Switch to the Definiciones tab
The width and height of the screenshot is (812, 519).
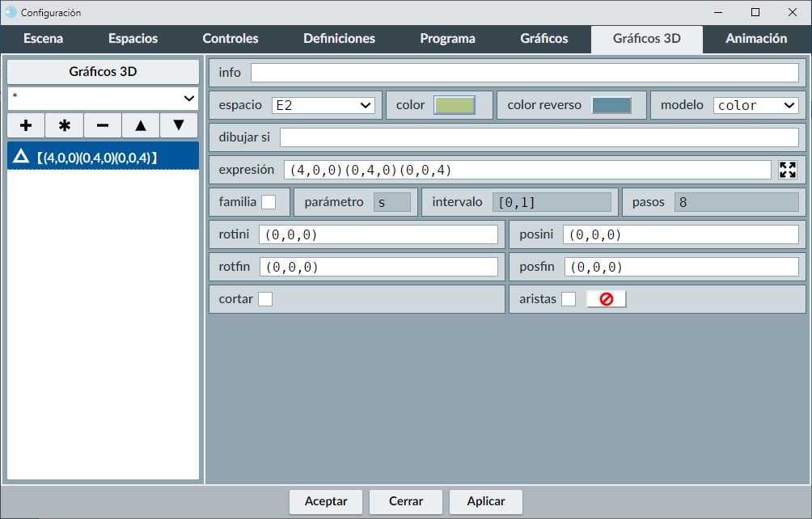[339, 39]
